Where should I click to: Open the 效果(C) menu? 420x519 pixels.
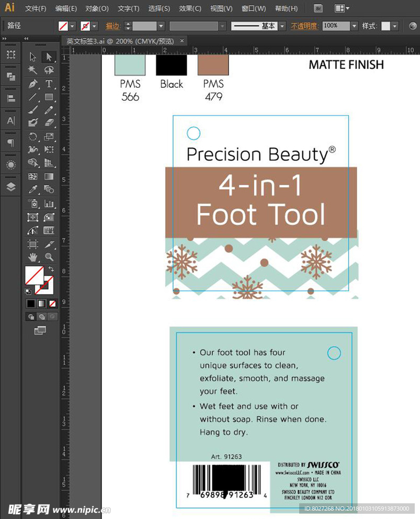pyautogui.click(x=190, y=8)
